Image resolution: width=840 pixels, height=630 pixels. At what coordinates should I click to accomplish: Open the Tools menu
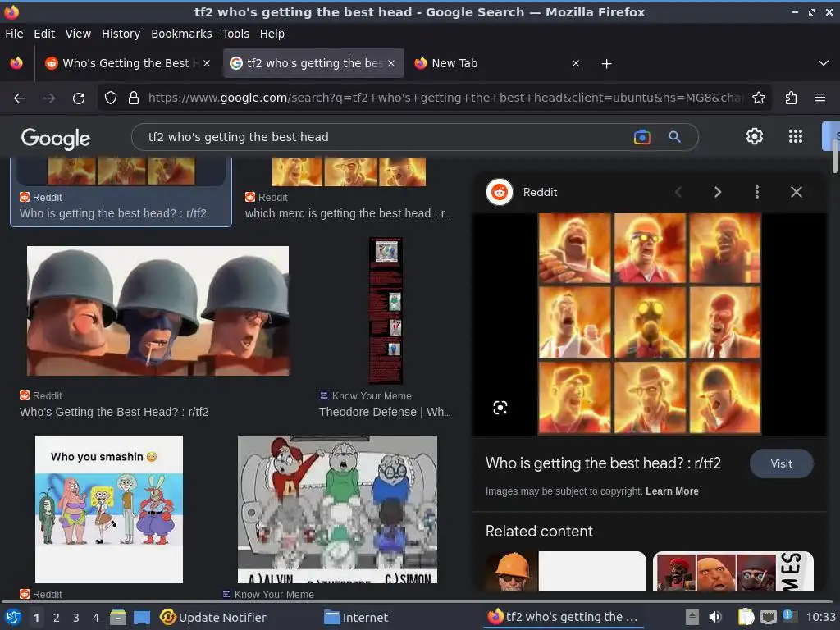pyautogui.click(x=235, y=34)
